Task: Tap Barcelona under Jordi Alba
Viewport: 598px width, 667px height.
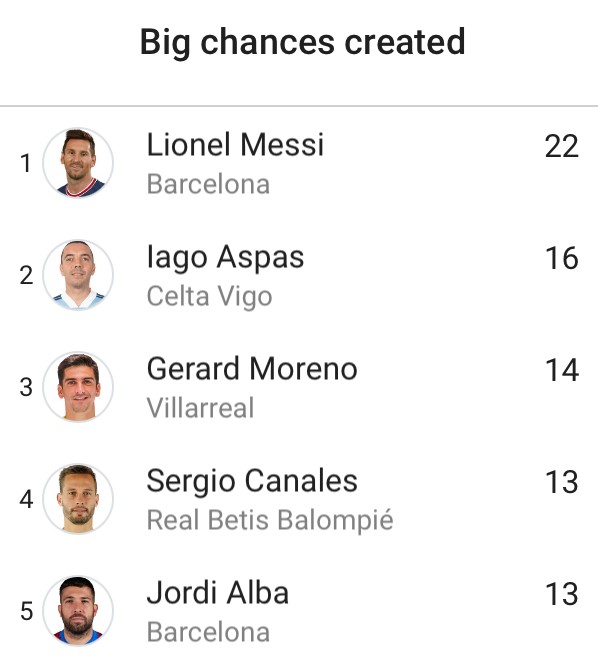Action: click(208, 632)
